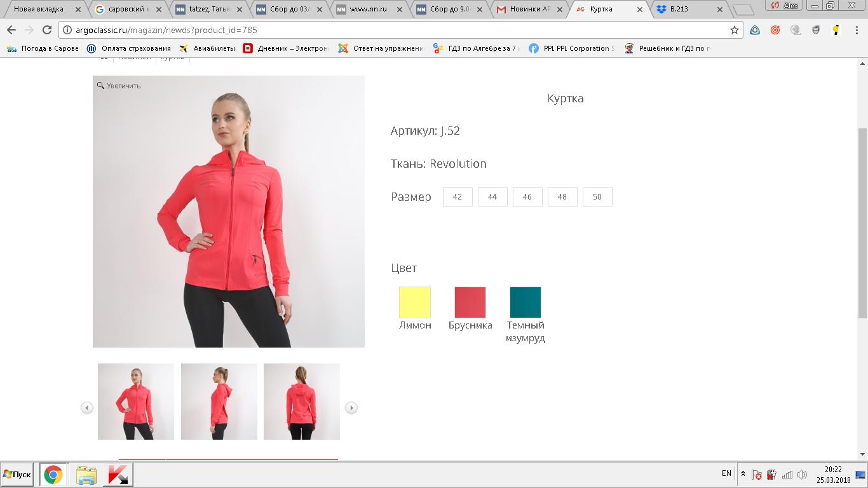Click the volume speaker tray icon
Viewport: 868px width, 488px height.
[x=803, y=475]
